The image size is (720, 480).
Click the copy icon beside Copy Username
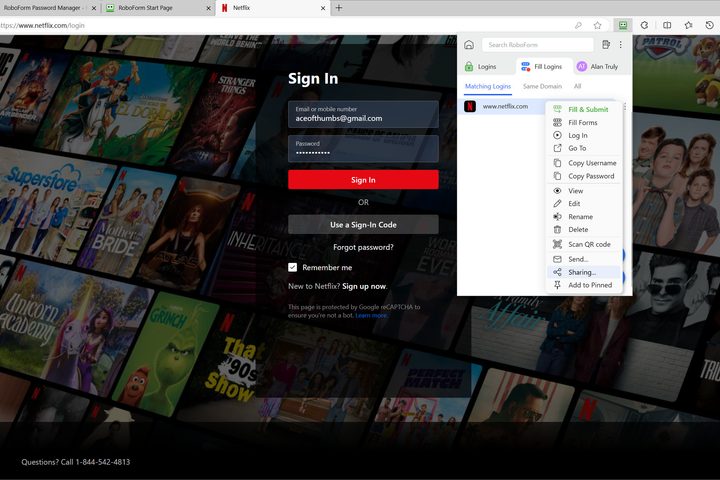557,163
